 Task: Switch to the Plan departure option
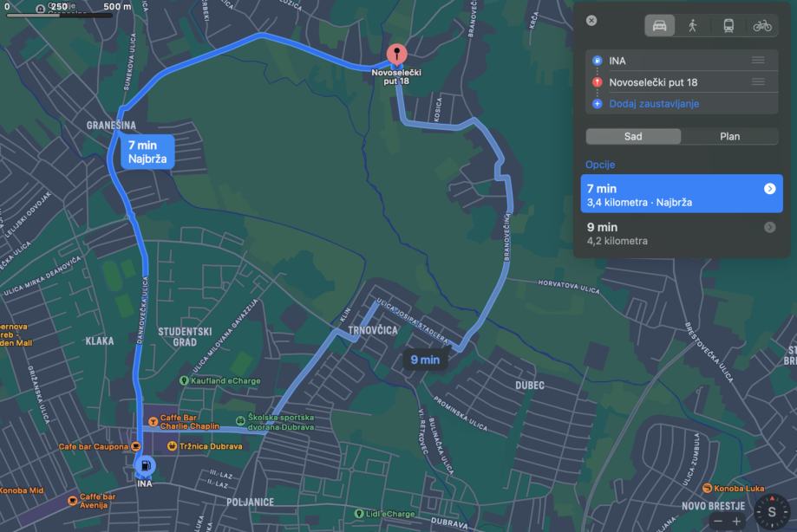coord(729,137)
